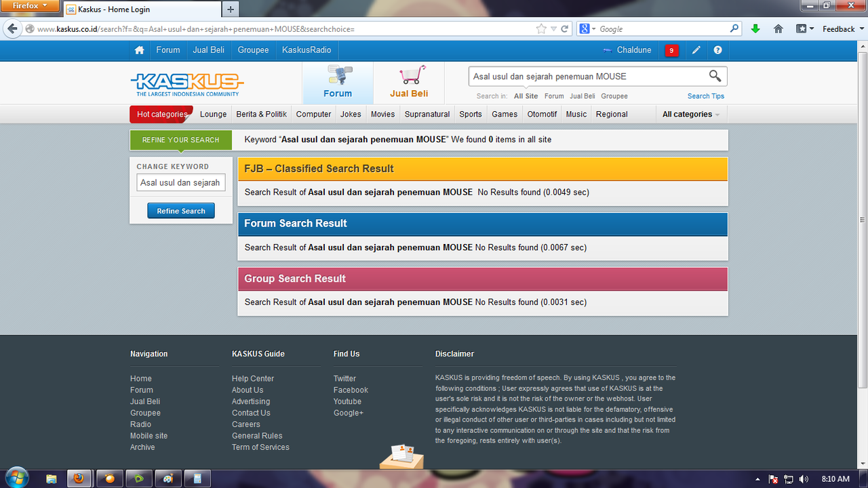This screenshot has width=868, height=488.
Task: Open the Firefox menu dropdown
Action: tap(30, 6)
